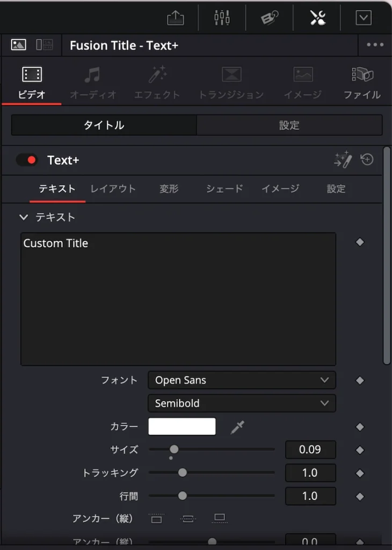Image resolution: width=392 pixels, height=550 pixels.
Task: Toggle keyframe diamond for サイズ
Action: click(x=360, y=450)
